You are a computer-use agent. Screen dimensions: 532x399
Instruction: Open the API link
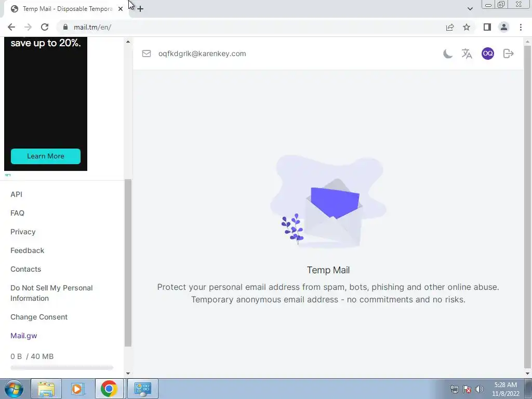(x=16, y=194)
